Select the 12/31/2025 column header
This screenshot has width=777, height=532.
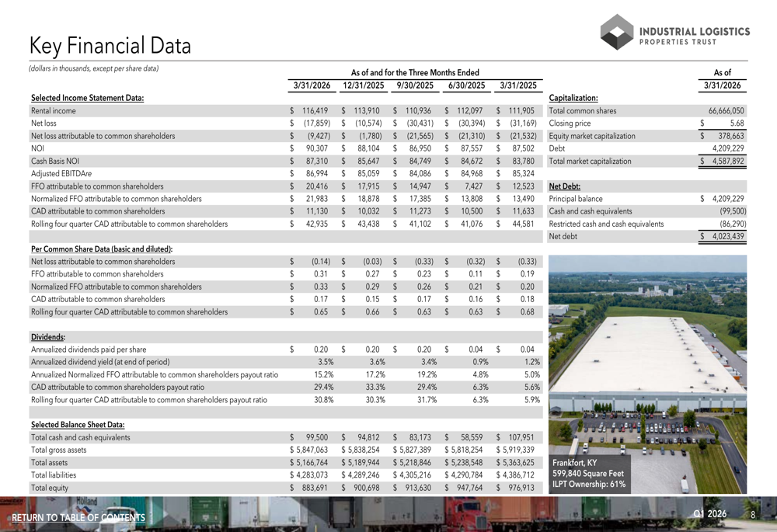pyautogui.click(x=364, y=85)
